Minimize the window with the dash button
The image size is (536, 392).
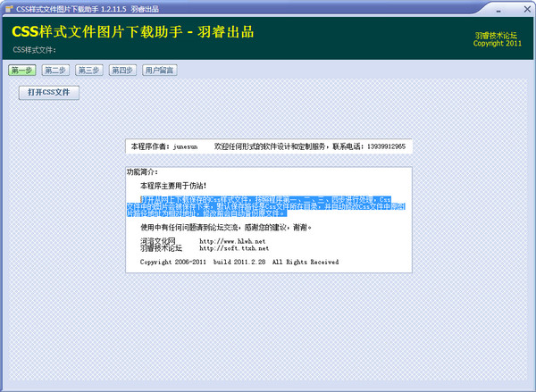pos(498,11)
